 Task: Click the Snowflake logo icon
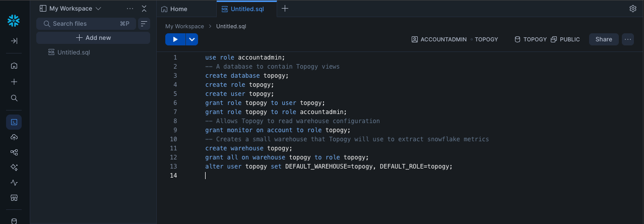click(x=14, y=21)
